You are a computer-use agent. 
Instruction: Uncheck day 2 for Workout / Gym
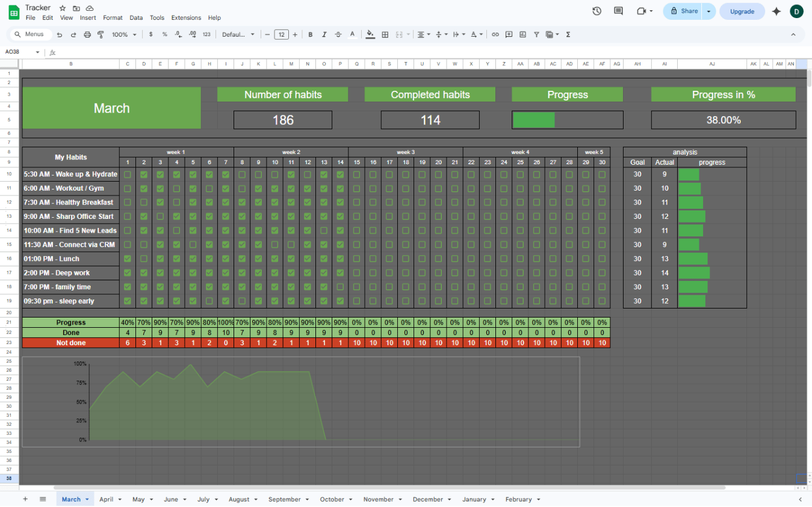point(144,188)
